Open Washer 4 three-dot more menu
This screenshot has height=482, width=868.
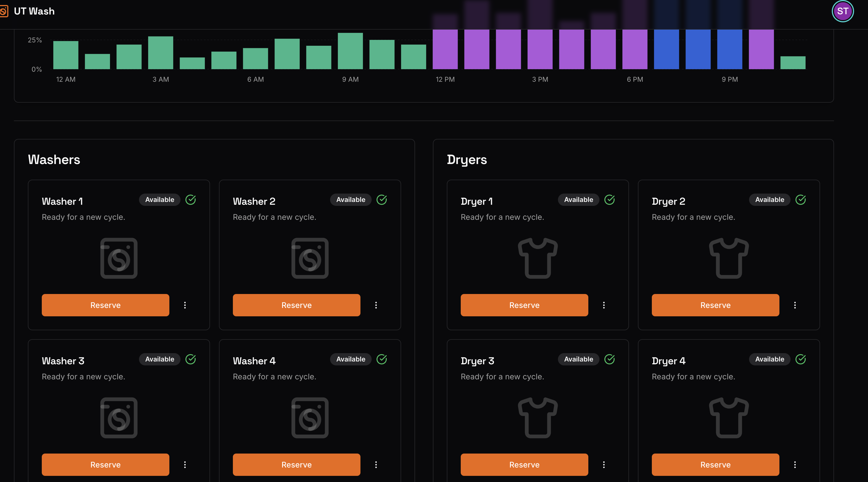pyautogui.click(x=376, y=465)
